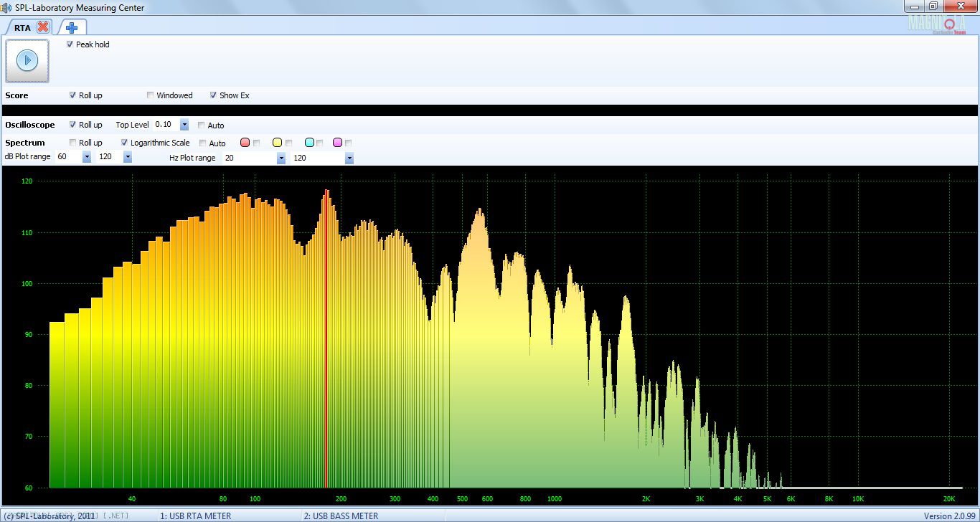Start measurement with the play button
Viewport: 980px width, 522px height.
point(27,61)
